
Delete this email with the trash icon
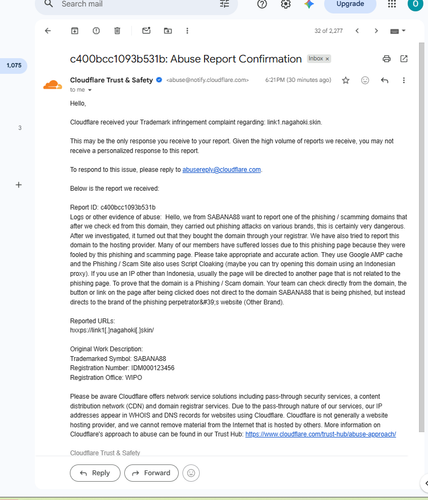117,31
